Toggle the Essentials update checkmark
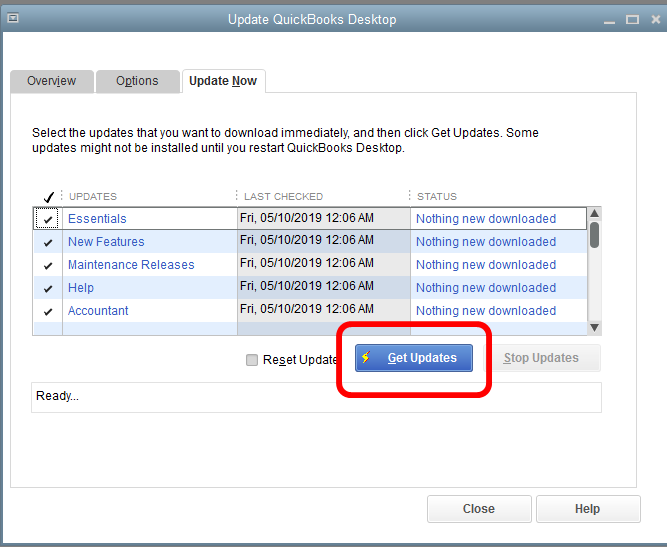 pyautogui.click(x=47, y=219)
